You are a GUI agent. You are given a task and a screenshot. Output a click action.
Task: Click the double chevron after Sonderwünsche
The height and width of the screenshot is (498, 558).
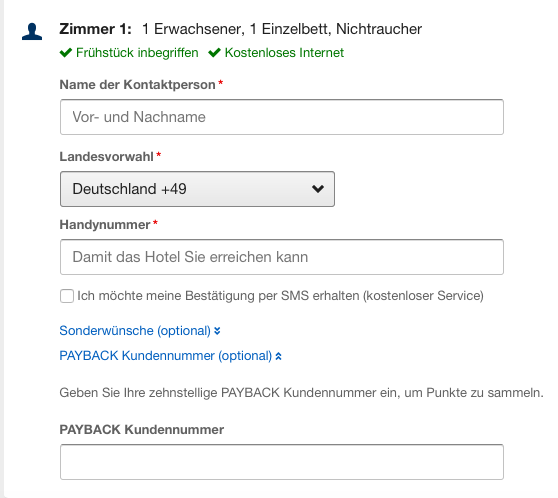(x=217, y=331)
